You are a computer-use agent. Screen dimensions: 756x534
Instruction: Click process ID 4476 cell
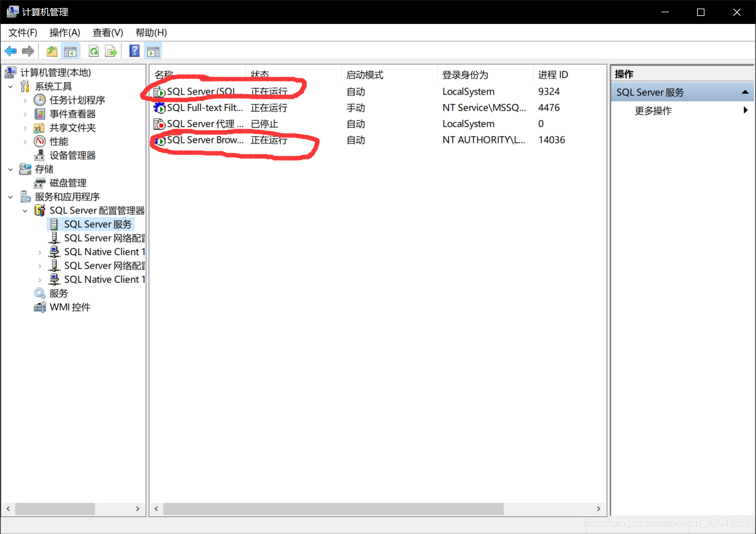(549, 107)
